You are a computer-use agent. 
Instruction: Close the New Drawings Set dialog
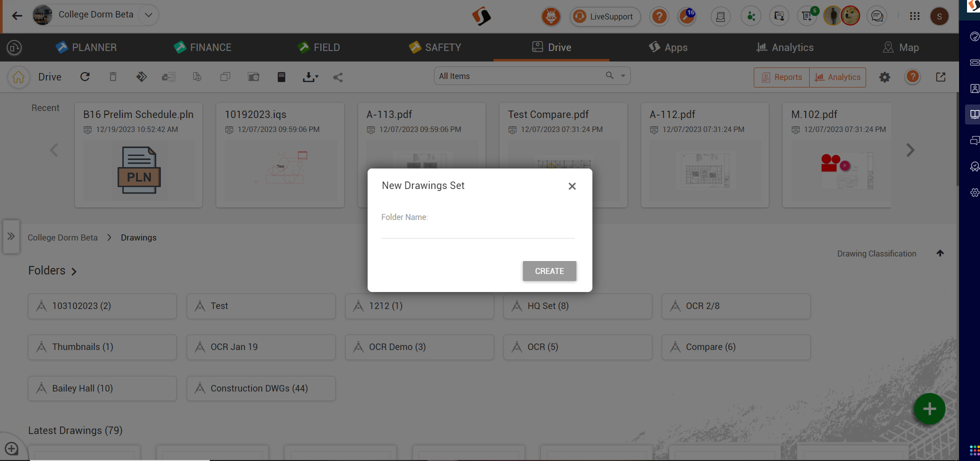coord(572,186)
